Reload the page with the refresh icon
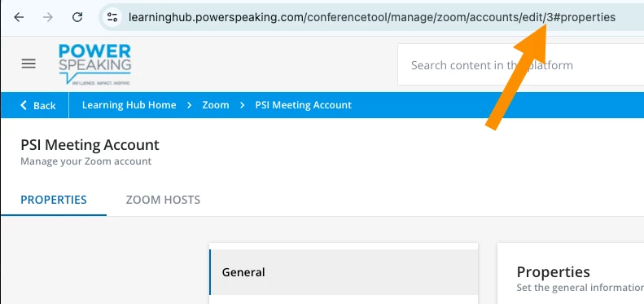 click(77, 17)
